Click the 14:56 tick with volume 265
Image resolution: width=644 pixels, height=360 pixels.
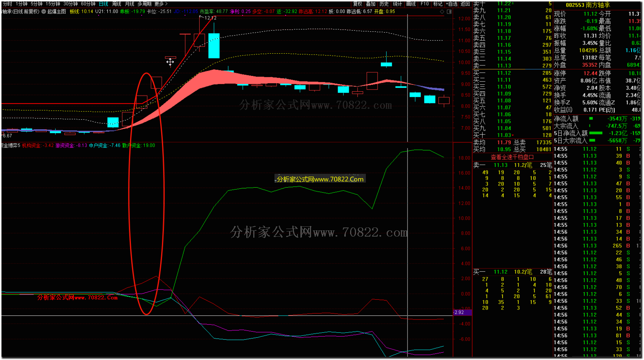tap(597, 246)
